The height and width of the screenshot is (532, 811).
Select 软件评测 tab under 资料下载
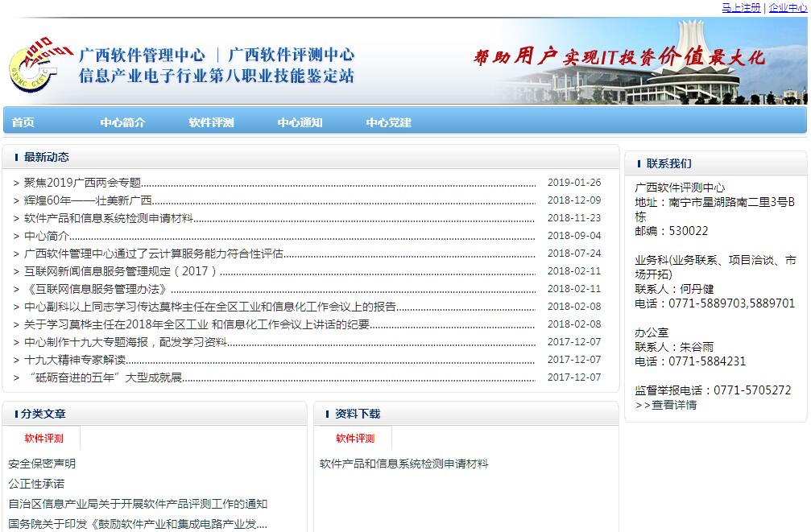click(x=355, y=439)
